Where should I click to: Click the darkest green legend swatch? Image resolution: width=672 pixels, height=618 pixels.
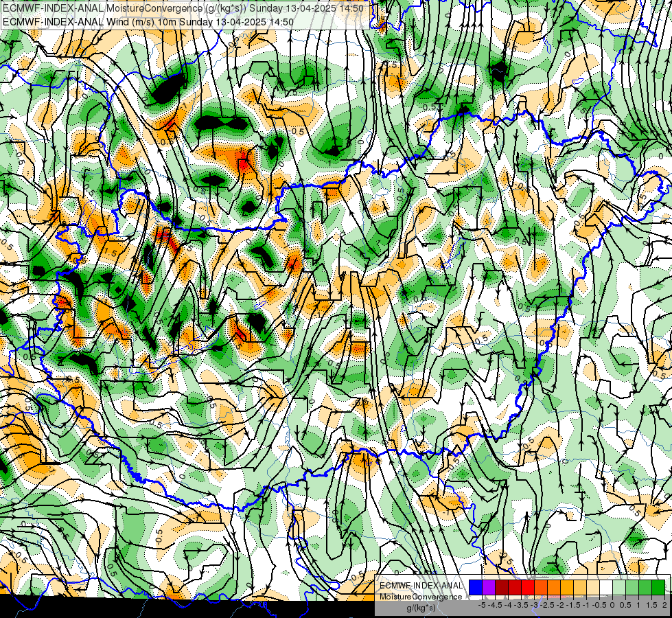point(658,587)
